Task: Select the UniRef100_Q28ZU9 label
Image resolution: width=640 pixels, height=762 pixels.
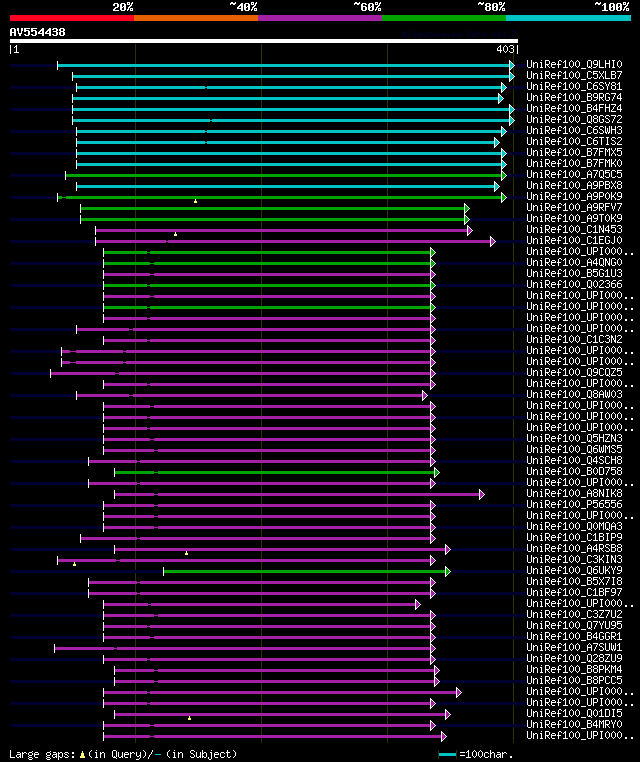Action: (x=574, y=658)
